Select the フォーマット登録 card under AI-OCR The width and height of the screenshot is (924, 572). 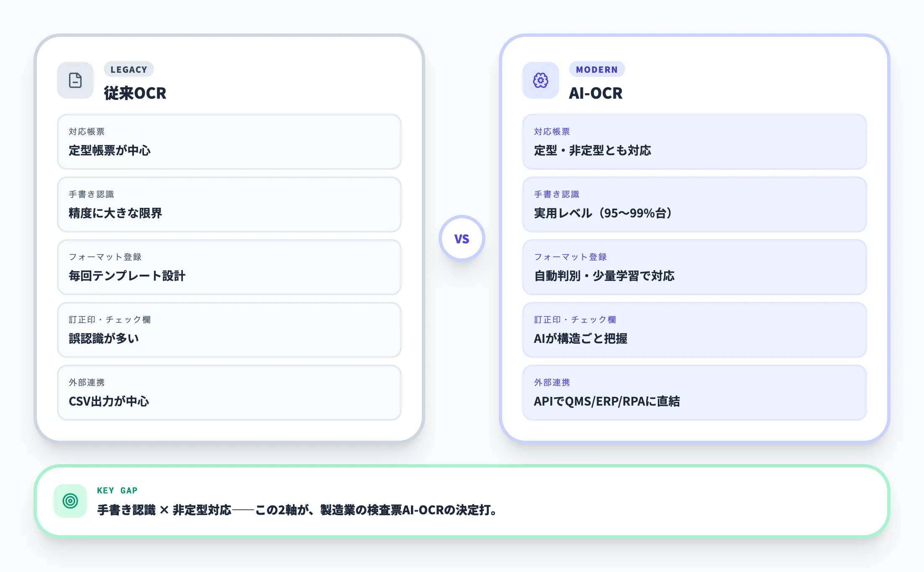tap(695, 267)
